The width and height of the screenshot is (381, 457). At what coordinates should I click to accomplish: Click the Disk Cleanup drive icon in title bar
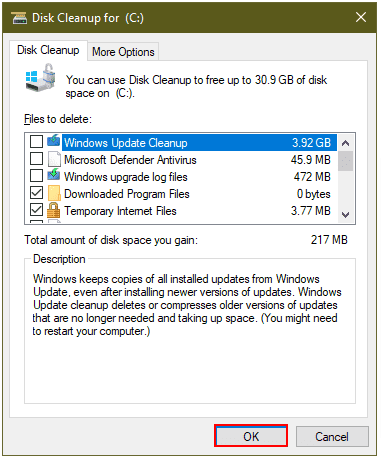[x=19, y=18]
